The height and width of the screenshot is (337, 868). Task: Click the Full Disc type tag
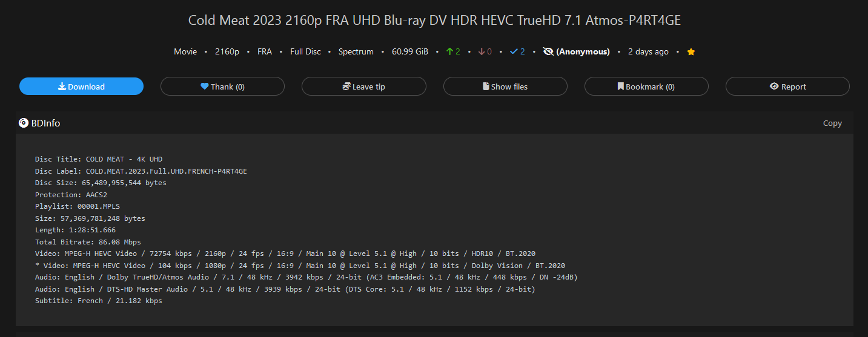pos(305,52)
